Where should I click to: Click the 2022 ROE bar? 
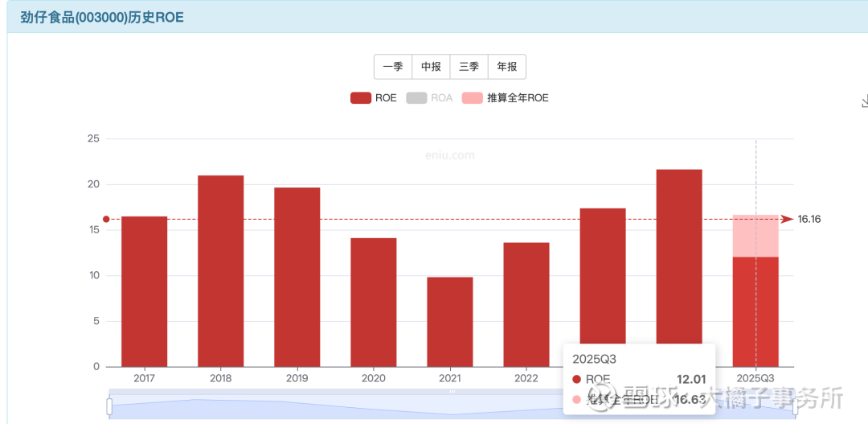click(526, 305)
